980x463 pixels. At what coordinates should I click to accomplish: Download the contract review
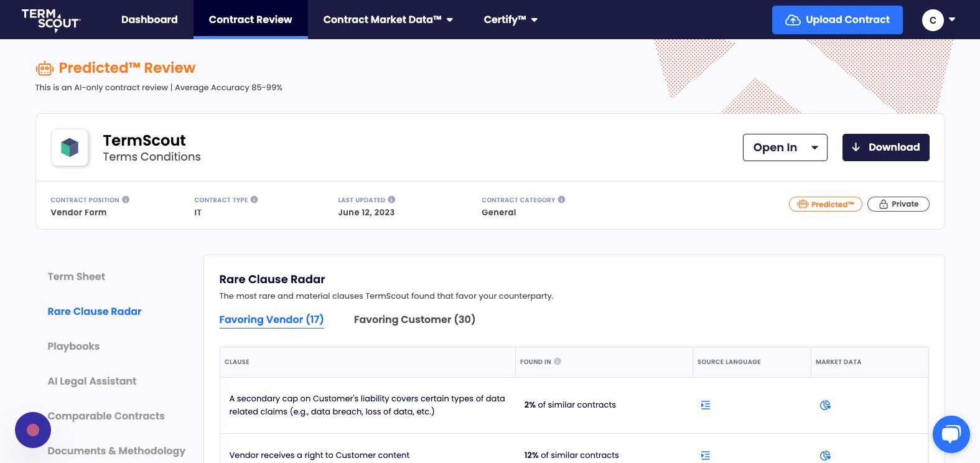[x=885, y=147]
